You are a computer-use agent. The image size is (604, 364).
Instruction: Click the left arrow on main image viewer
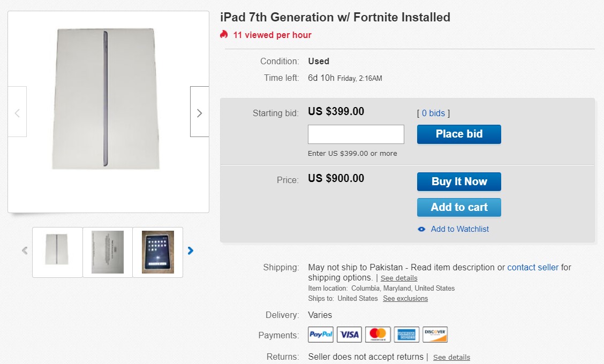pyautogui.click(x=17, y=111)
